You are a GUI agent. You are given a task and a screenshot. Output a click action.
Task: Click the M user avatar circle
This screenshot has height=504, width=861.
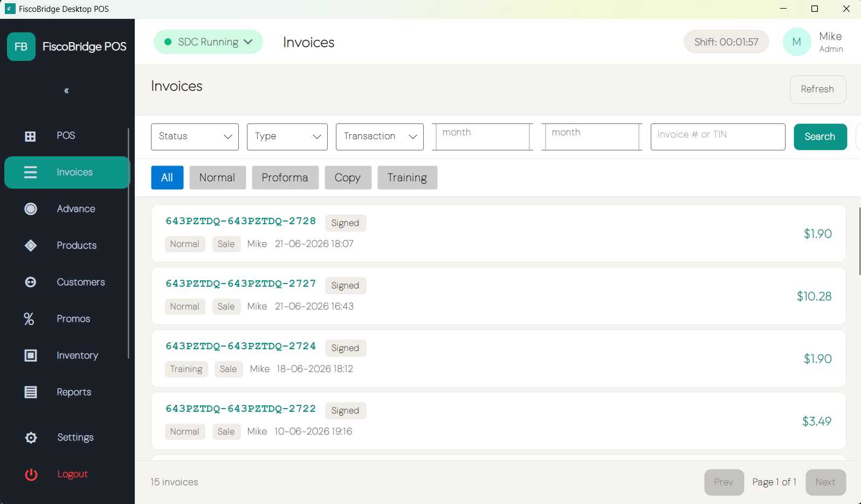[797, 42]
